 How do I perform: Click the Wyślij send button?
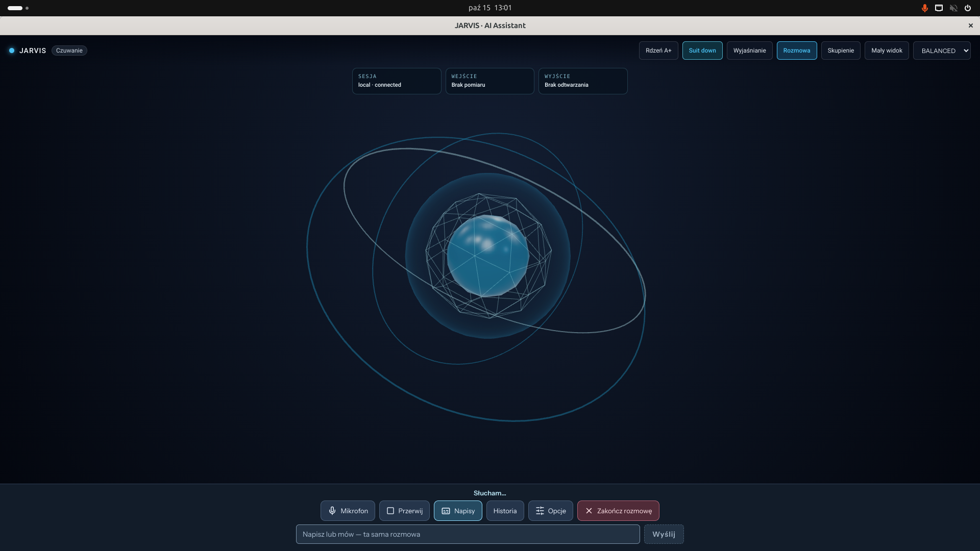[664, 534]
